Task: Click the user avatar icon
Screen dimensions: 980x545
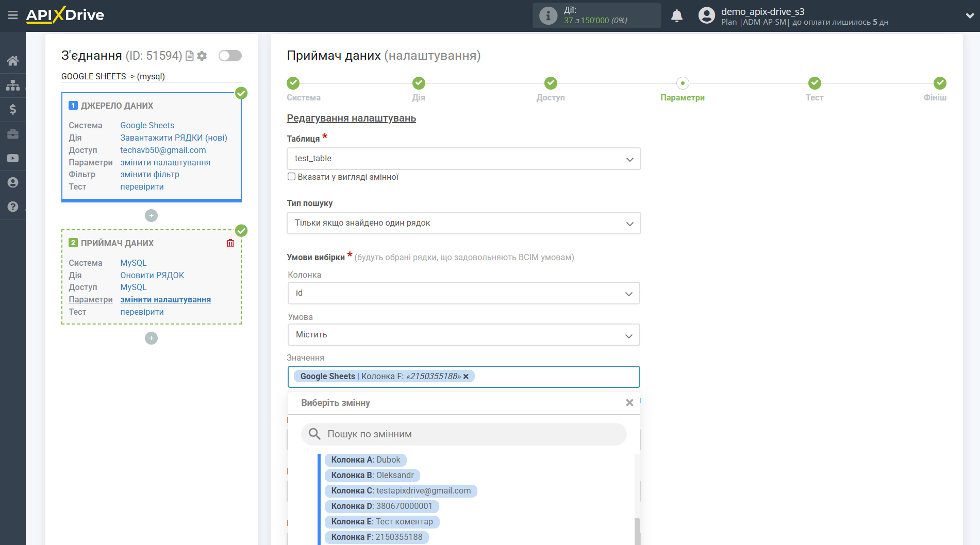Action: [x=706, y=15]
